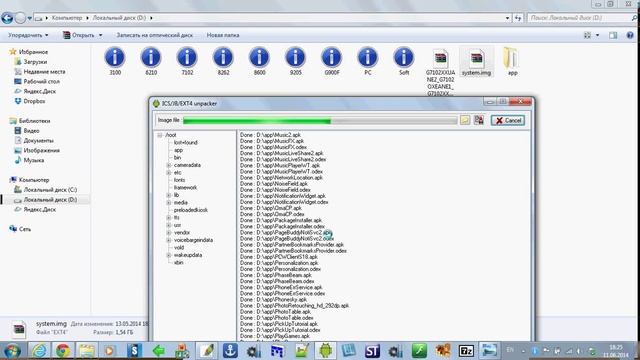Open the 8600 info item
The image size is (640, 360).
[259, 61]
